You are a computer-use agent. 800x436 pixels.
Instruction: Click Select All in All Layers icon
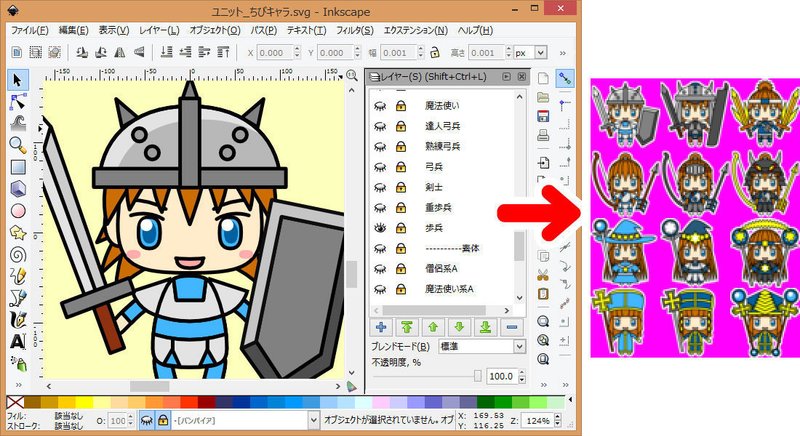click(x=35, y=52)
